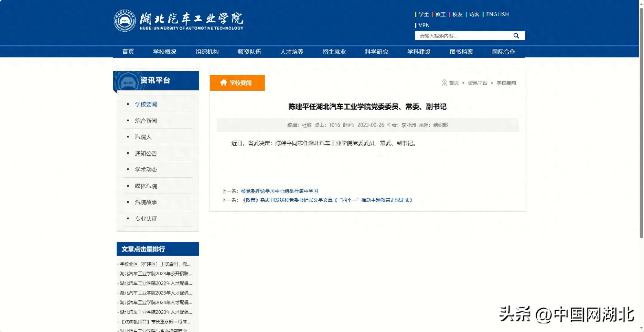The width and height of the screenshot is (644, 332).
Task: Open the 招生就业 navigation menu
Action: [334, 52]
